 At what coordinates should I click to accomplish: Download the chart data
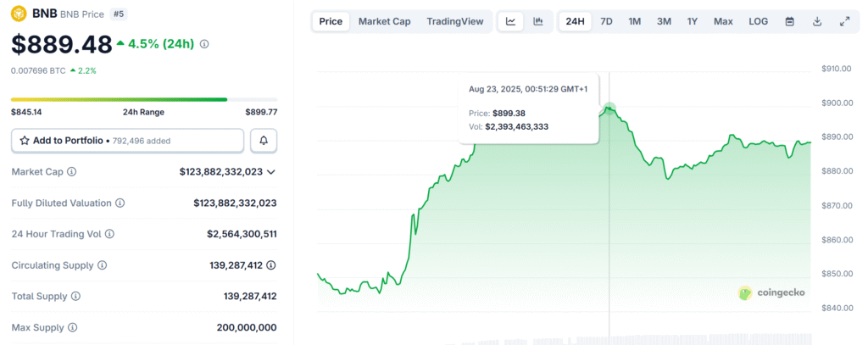click(817, 21)
